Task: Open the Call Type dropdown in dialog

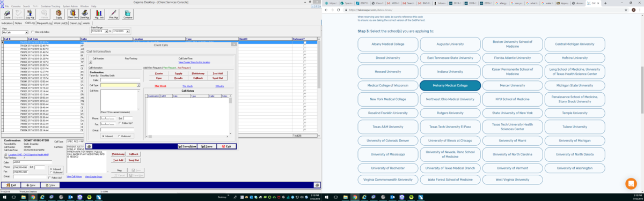Action: [120, 85]
